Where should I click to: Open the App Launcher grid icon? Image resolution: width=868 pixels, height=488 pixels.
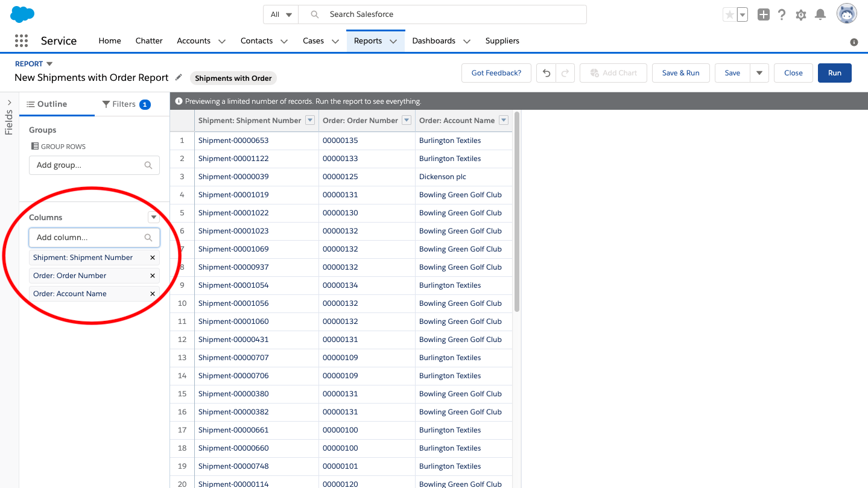click(21, 41)
